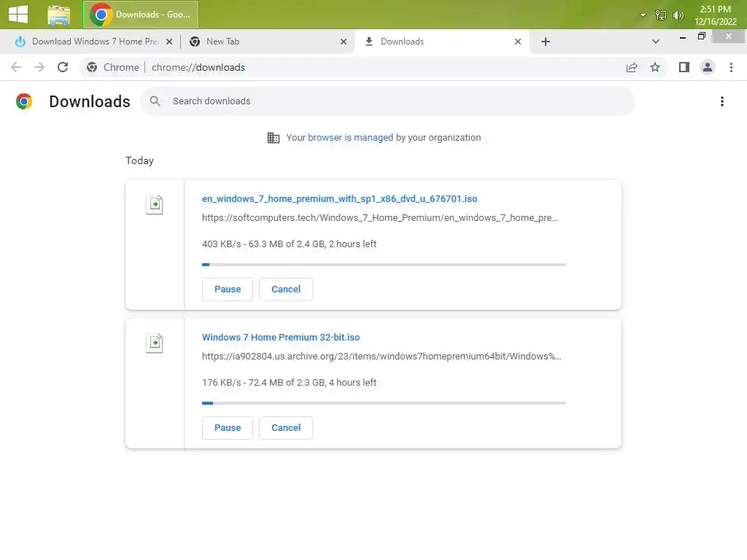Screen dimensions: 747x560
Task: Click the Today date heading
Action: coord(139,160)
